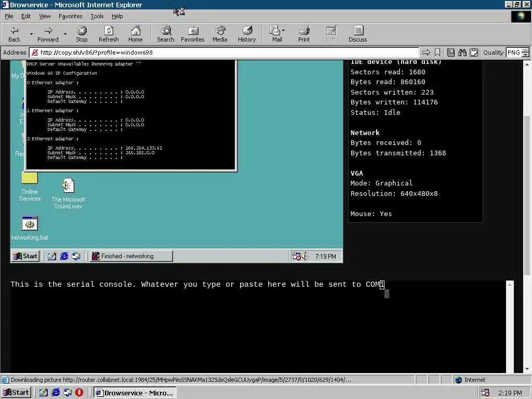This screenshot has width=532, height=399.
Task: Click the binoculars find icon
Action: click(x=462, y=52)
